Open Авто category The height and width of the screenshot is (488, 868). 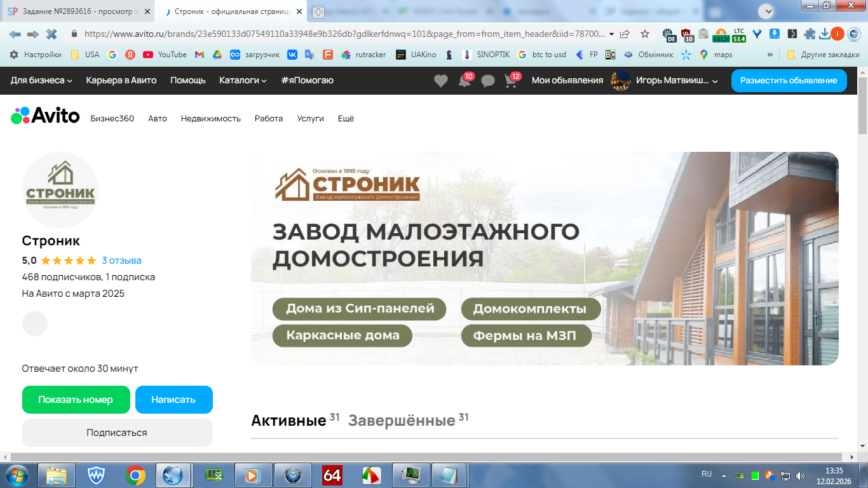(158, 118)
